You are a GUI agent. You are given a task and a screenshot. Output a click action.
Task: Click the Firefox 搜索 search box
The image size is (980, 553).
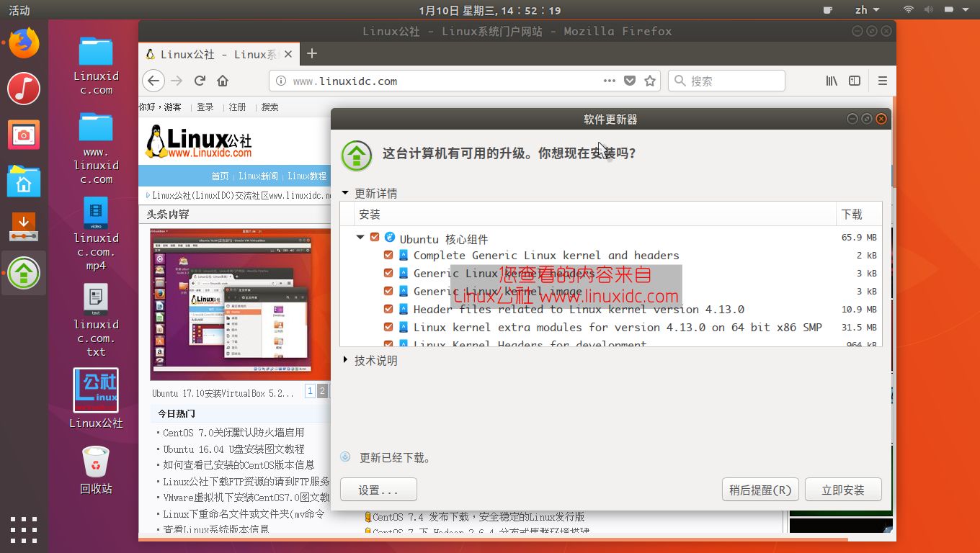tap(726, 81)
